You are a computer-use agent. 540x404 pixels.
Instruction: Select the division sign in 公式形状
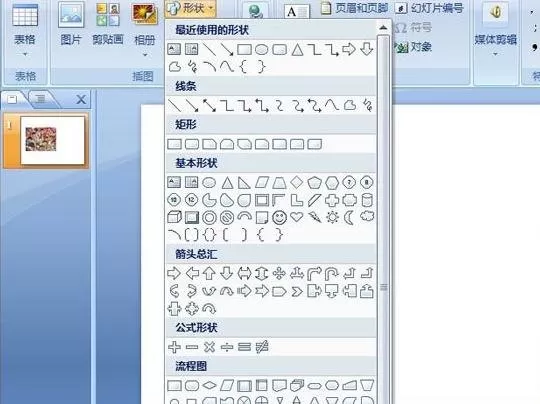tap(227, 347)
